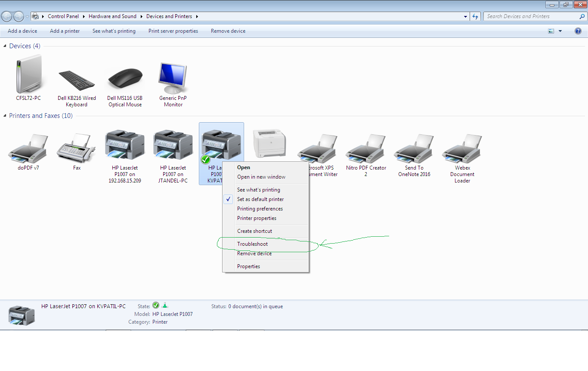This screenshot has width=588, height=371.
Task: Click the magnifier search icon
Action: [x=582, y=16]
